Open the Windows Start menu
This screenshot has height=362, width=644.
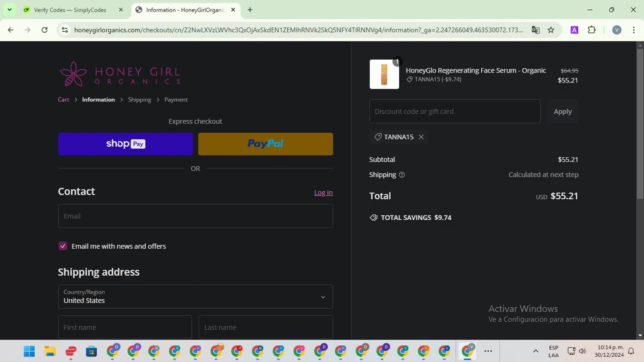click(29, 351)
